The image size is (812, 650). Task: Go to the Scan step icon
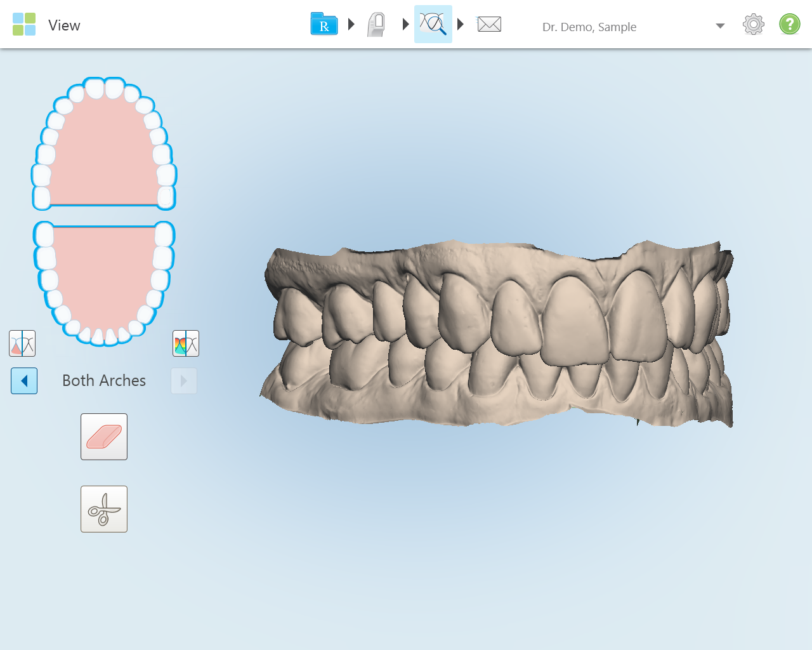coord(377,25)
